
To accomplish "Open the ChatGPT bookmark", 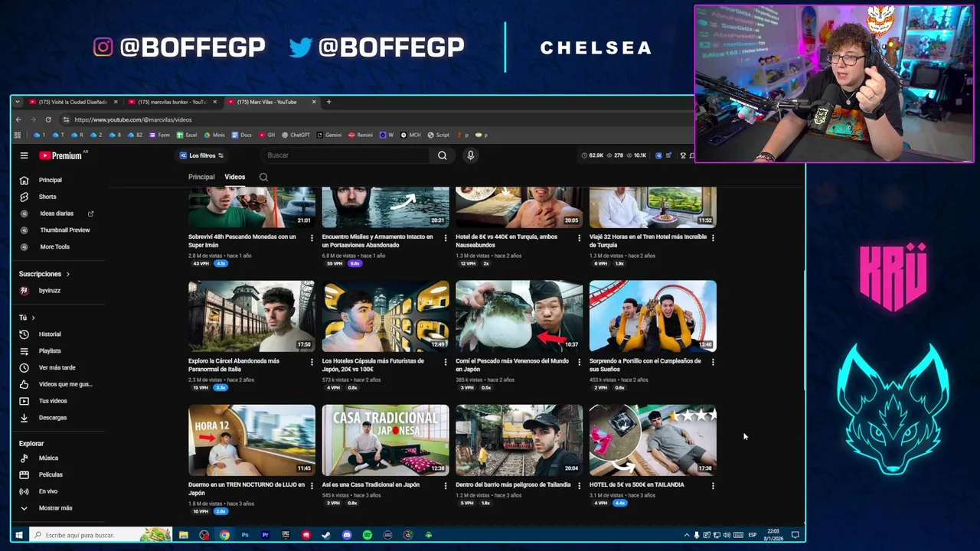I will pos(296,135).
